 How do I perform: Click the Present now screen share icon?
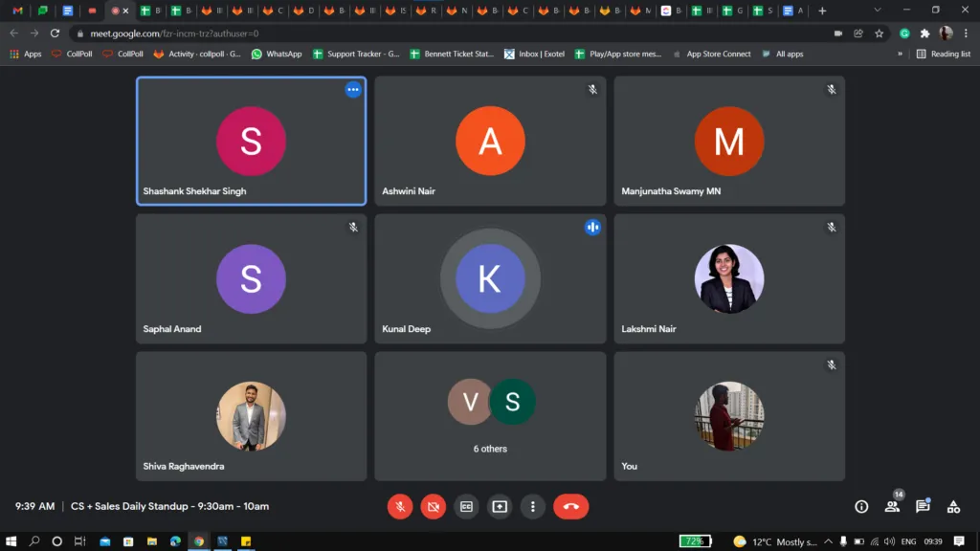click(x=500, y=507)
